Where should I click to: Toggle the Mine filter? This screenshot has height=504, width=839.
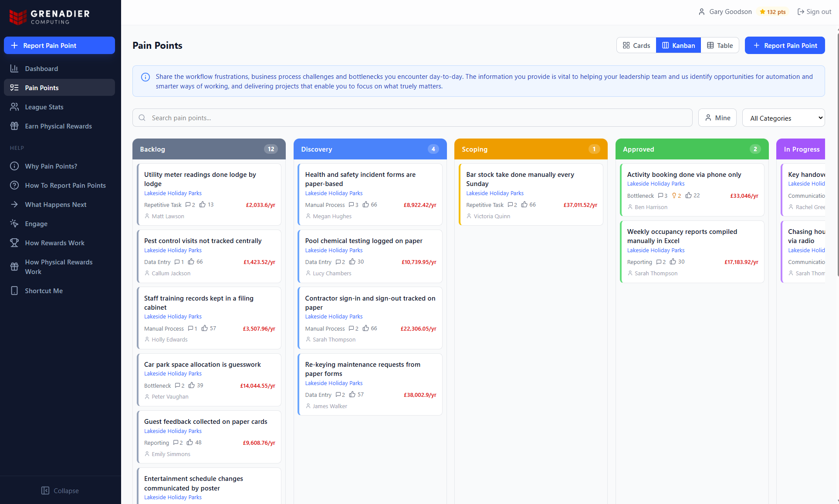pos(717,118)
